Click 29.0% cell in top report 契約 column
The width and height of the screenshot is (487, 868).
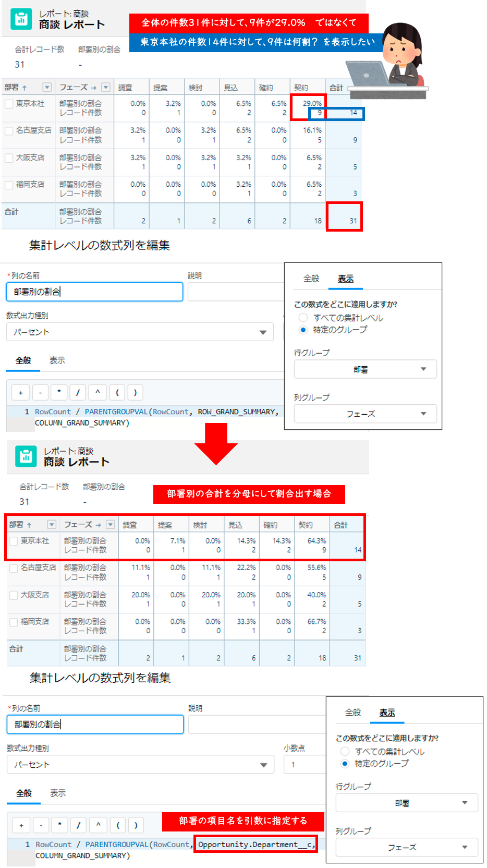(312, 103)
